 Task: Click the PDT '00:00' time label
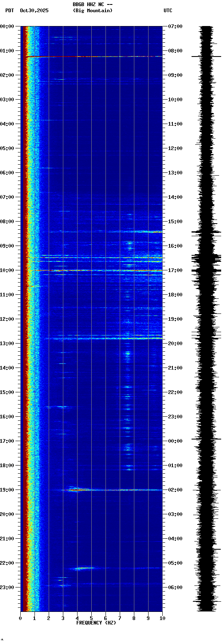(7, 26)
